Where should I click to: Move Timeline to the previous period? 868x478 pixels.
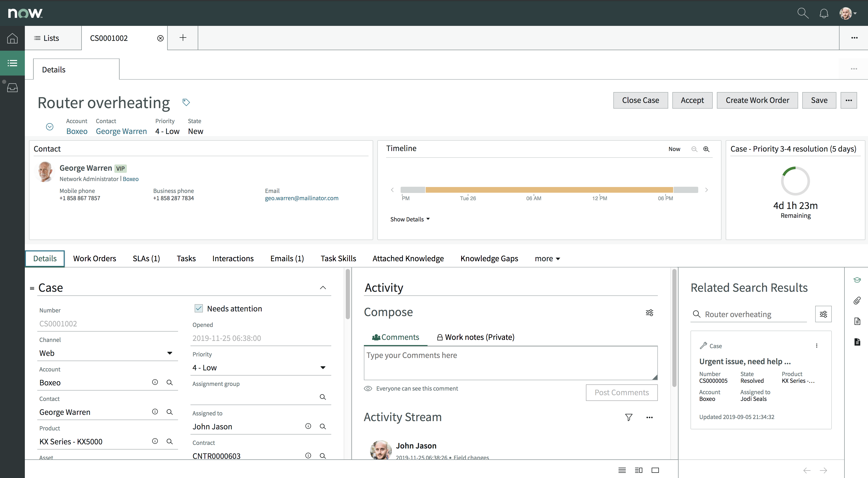point(392,190)
